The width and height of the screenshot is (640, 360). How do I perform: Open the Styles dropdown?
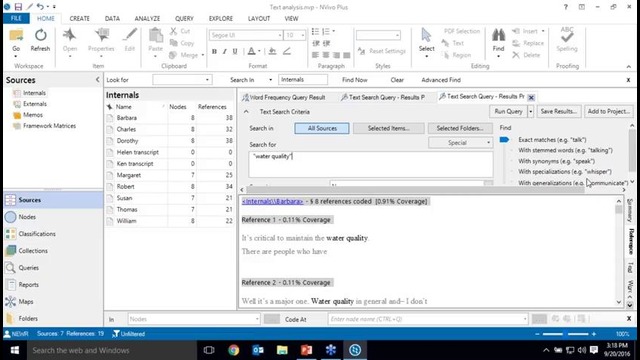tap(397, 36)
